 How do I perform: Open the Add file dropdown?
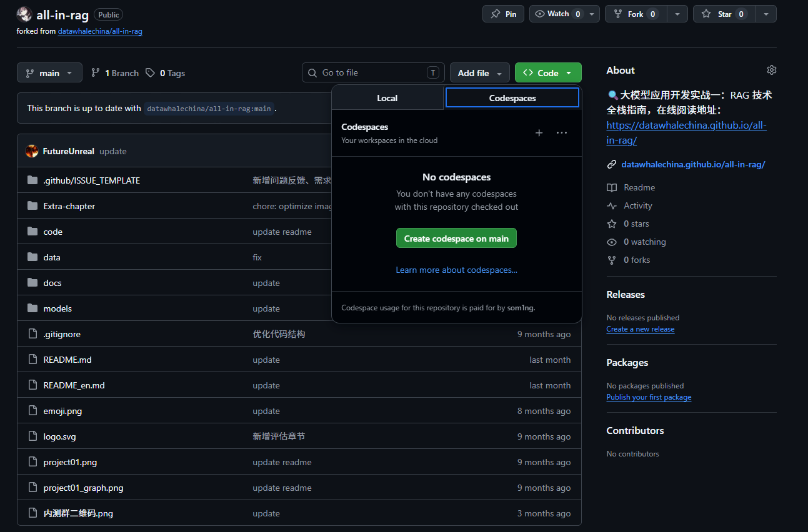click(479, 73)
